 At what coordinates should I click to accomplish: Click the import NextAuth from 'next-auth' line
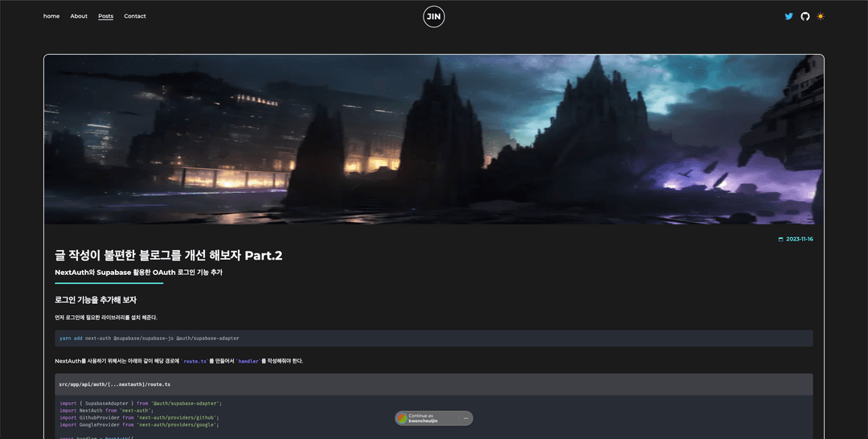[106, 411]
